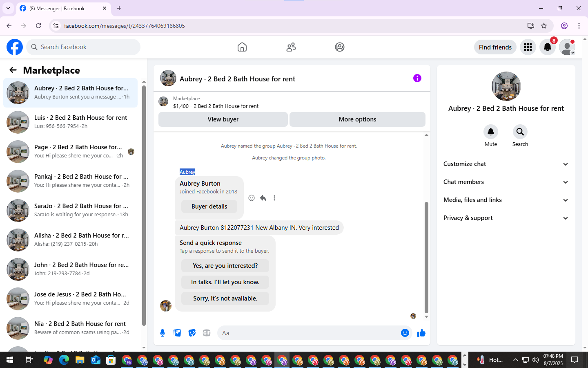Click the chat messages vertical scrollbar

point(426,257)
